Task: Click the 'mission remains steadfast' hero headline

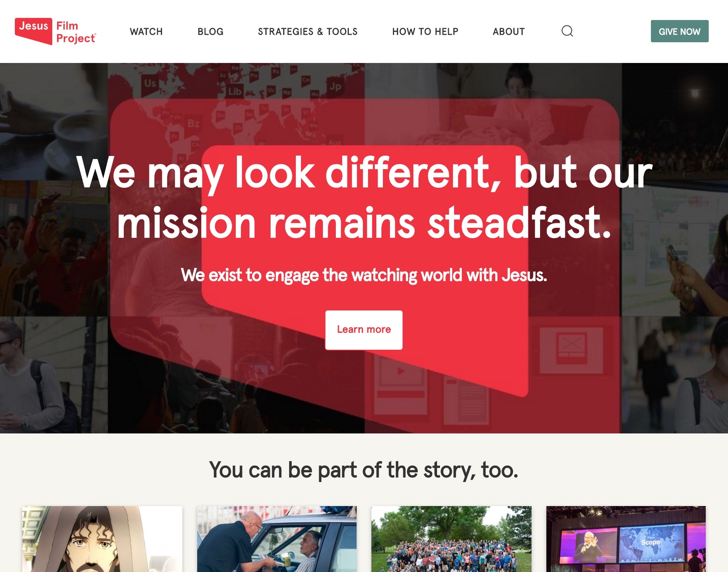Action: coord(364,222)
